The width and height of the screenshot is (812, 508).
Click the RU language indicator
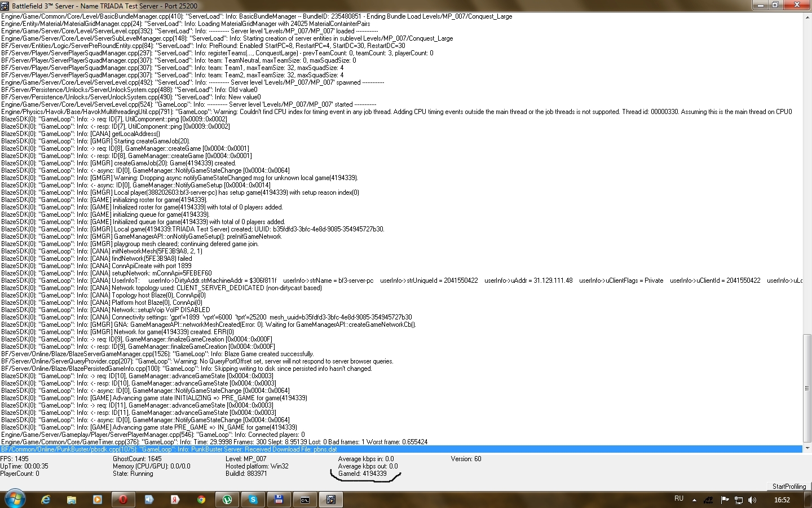679,499
